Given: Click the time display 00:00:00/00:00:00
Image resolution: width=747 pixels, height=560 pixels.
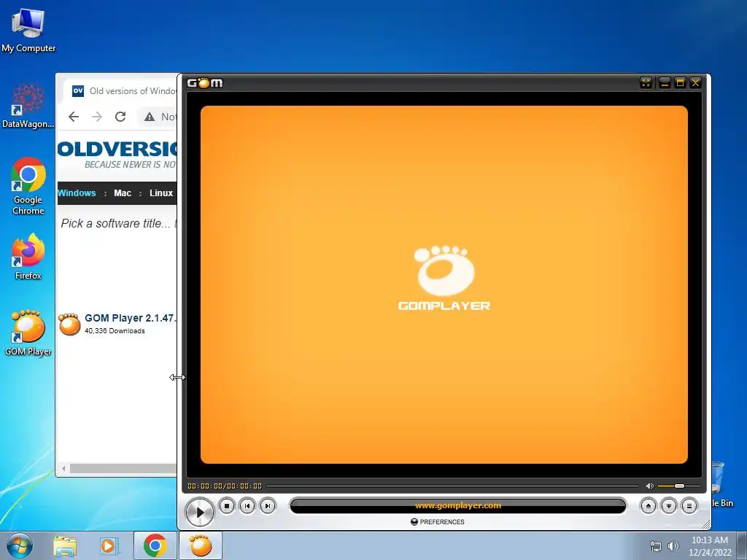Looking at the screenshot, I should [225, 486].
